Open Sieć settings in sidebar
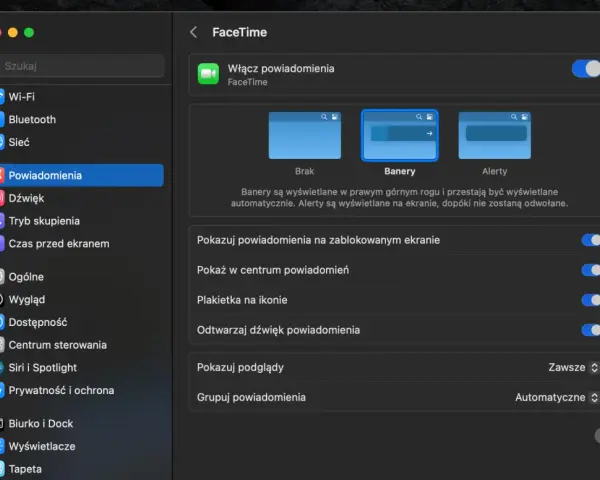The height and width of the screenshot is (480, 600). point(82,142)
